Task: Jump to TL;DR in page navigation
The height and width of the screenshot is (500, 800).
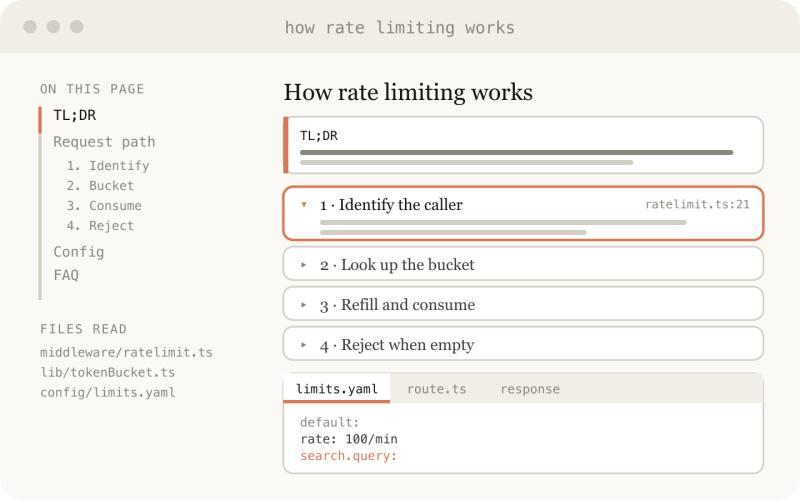Action: coord(74,115)
